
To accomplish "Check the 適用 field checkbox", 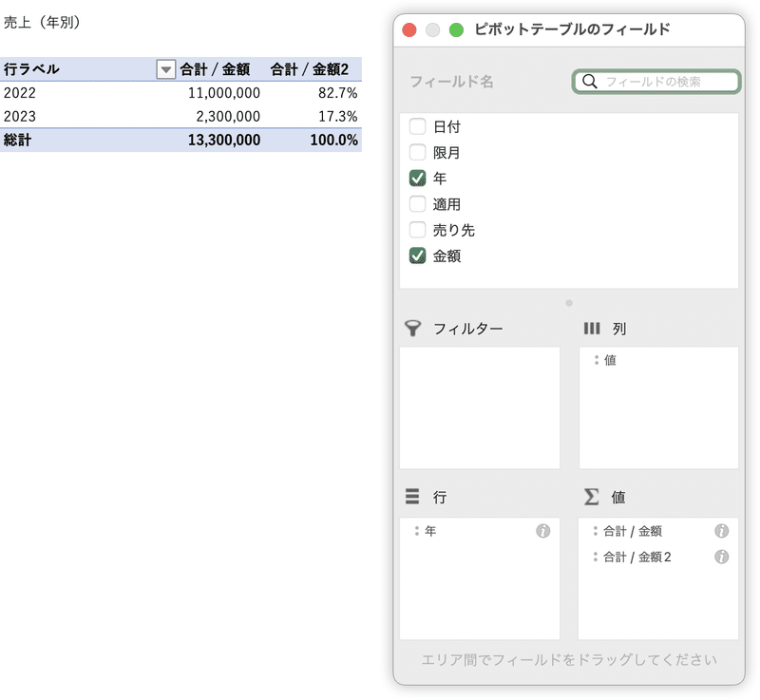I will [417, 204].
